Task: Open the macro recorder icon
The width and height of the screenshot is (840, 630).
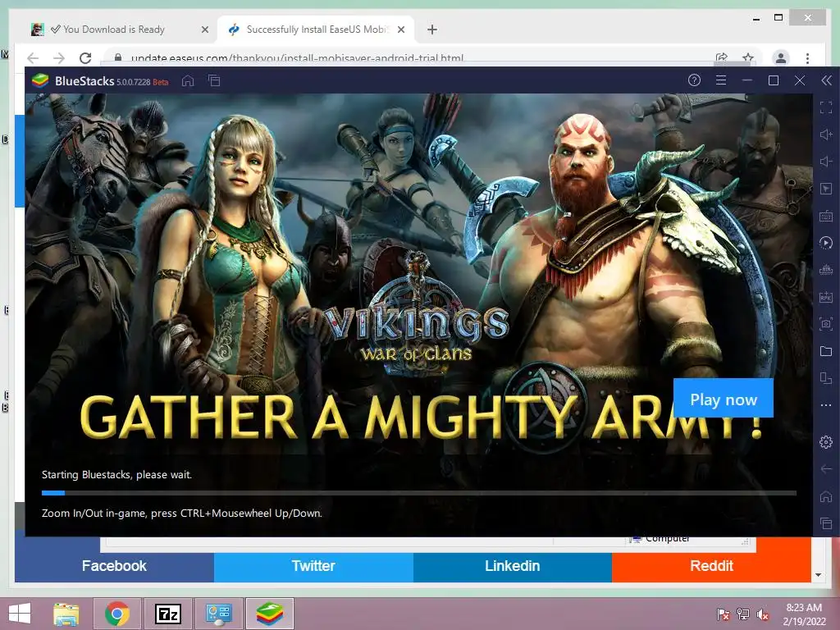Action: coord(826,243)
